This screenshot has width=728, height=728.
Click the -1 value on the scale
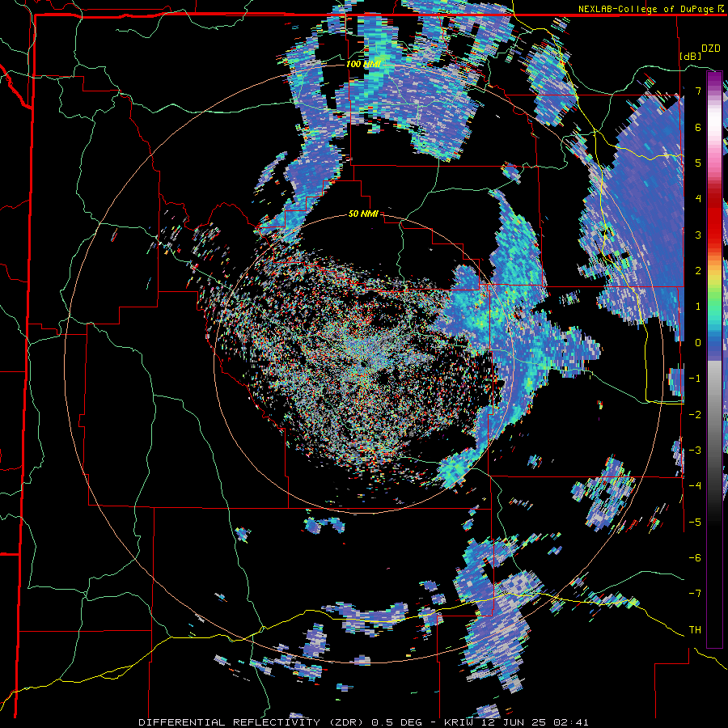695,379
